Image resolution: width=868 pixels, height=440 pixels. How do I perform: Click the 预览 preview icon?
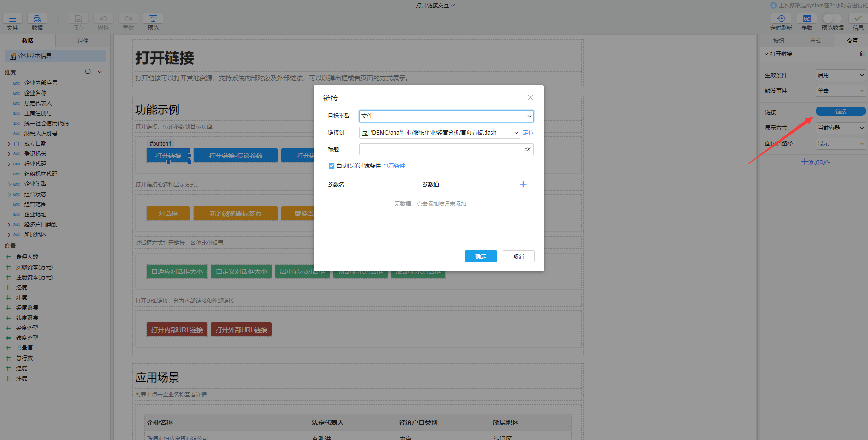tap(153, 19)
